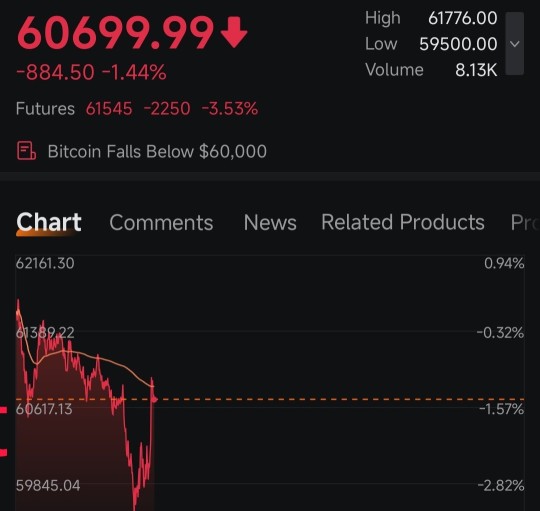
Task: Click the latest price dot on the chart
Action: 155,399
